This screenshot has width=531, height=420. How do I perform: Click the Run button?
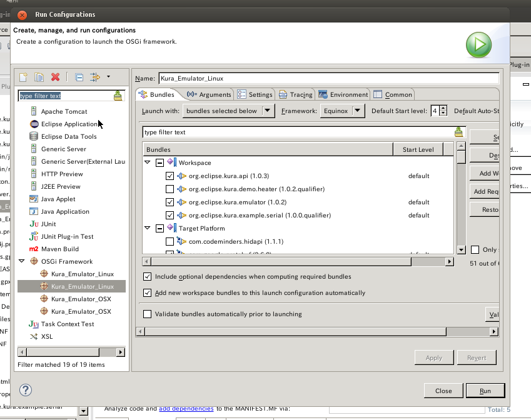click(x=485, y=391)
